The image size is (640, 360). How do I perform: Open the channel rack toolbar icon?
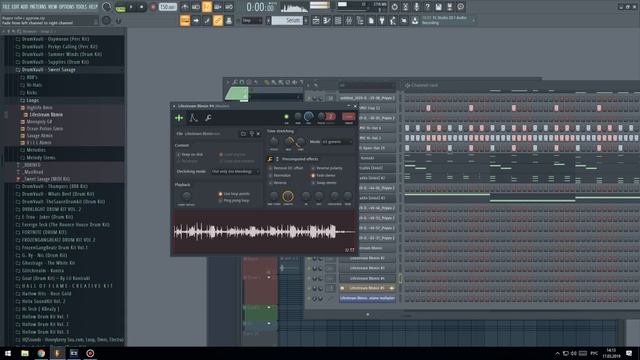click(338, 20)
